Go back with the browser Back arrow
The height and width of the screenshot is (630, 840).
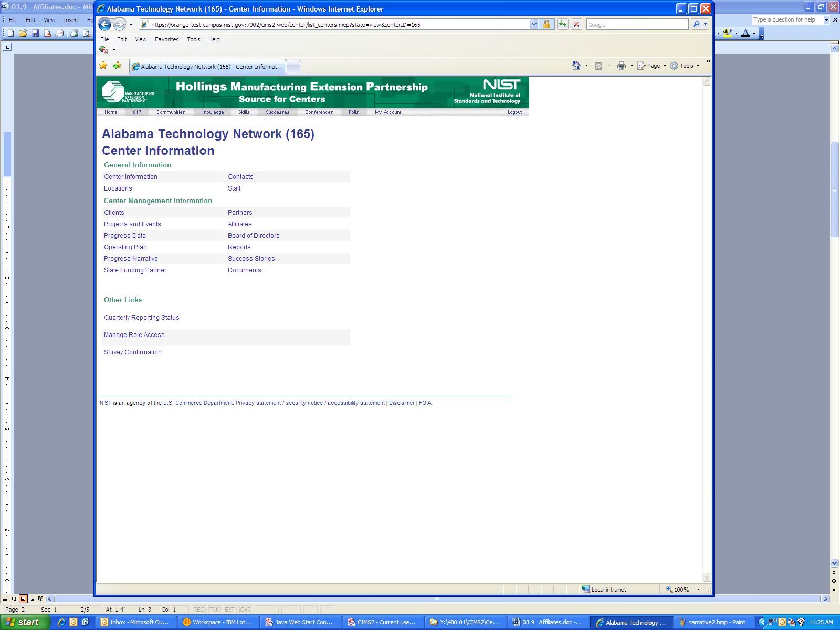click(105, 24)
